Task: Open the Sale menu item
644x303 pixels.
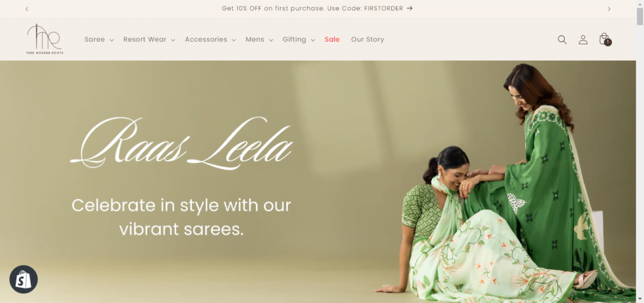Action: (x=332, y=40)
